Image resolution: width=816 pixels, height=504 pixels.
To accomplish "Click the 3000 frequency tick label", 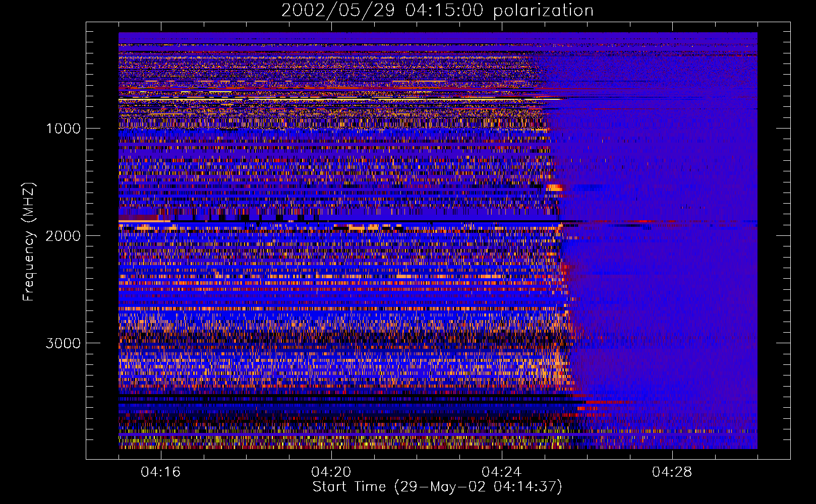I will [x=63, y=343].
